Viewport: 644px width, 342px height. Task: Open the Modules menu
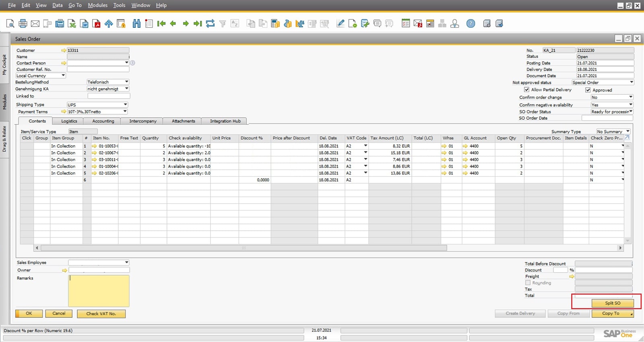(x=98, y=5)
